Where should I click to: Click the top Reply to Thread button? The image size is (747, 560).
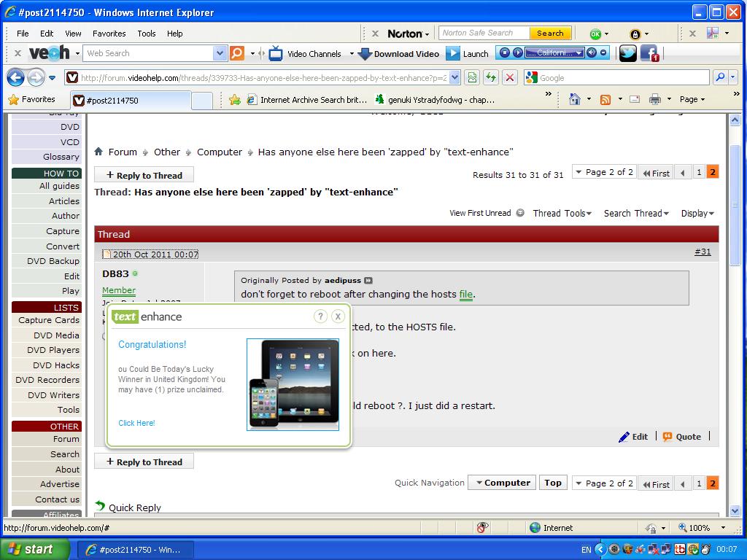click(144, 175)
